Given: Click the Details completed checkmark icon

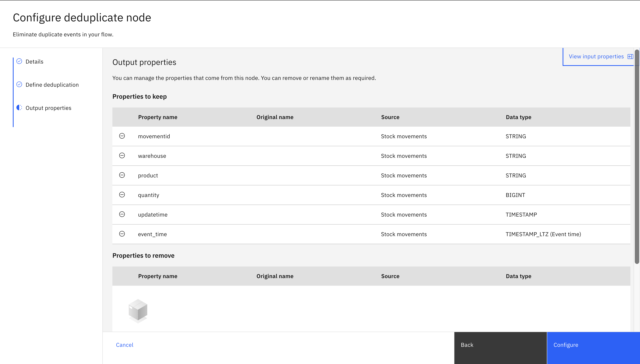Looking at the screenshot, I should click(19, 61).
